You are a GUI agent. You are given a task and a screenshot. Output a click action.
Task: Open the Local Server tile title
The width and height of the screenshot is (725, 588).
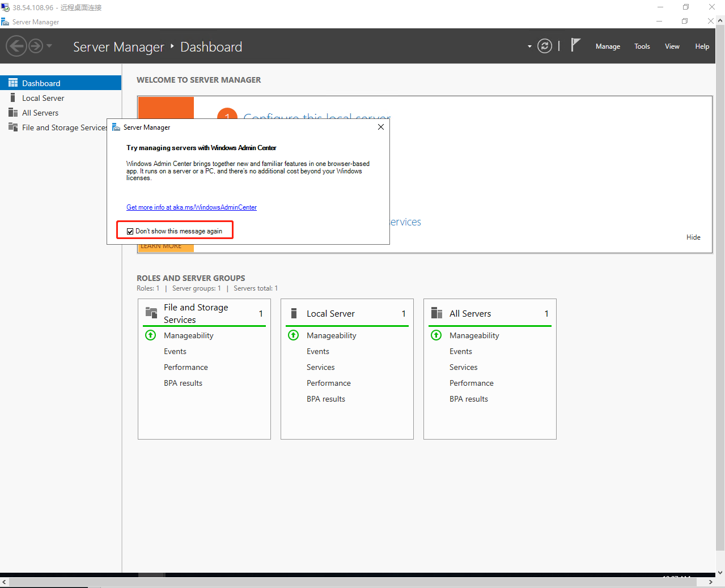[x=330, y=314]
